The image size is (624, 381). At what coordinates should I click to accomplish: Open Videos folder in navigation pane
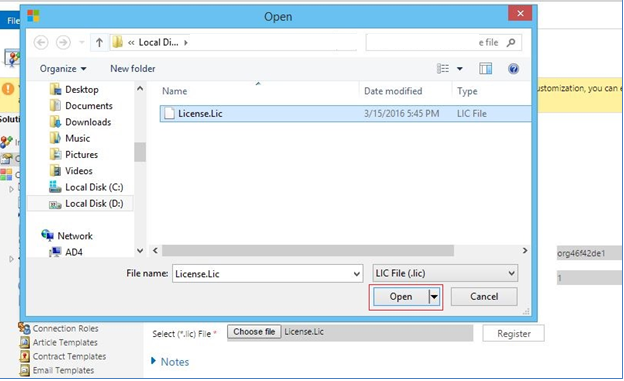coord(78,171)
